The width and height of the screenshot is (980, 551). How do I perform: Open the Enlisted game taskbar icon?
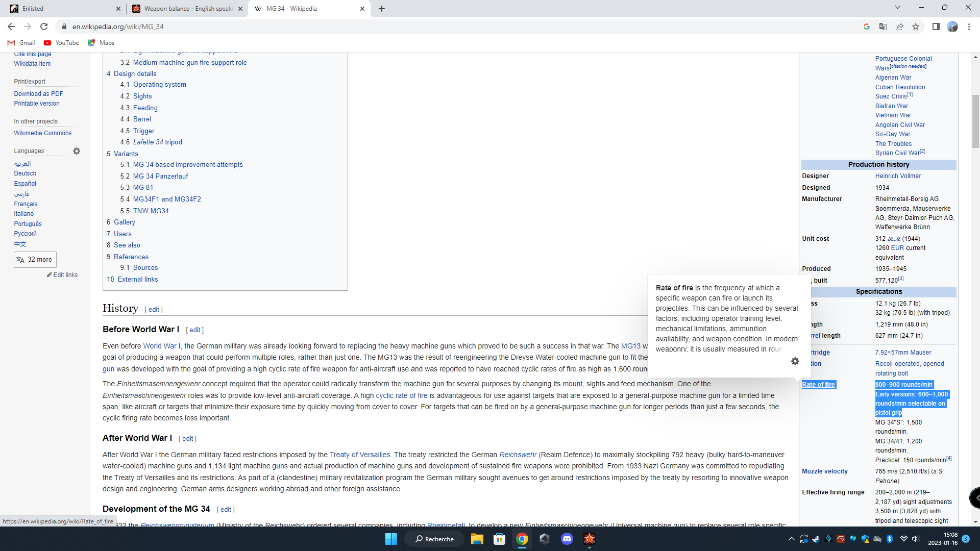point(589,539)
